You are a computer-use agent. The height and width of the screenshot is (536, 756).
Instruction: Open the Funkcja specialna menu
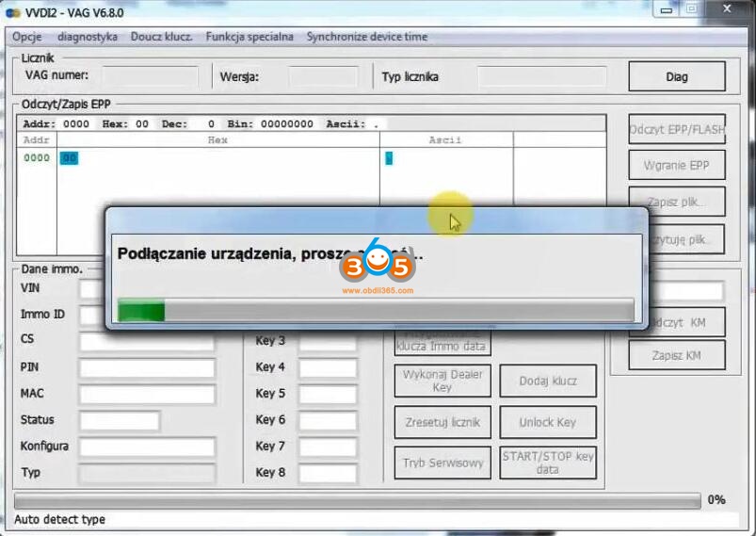(249, 37)
